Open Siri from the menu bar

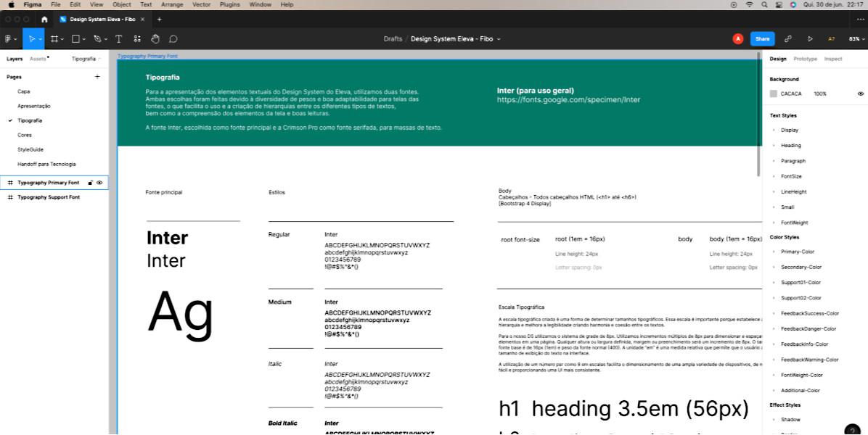coord(793,4)
